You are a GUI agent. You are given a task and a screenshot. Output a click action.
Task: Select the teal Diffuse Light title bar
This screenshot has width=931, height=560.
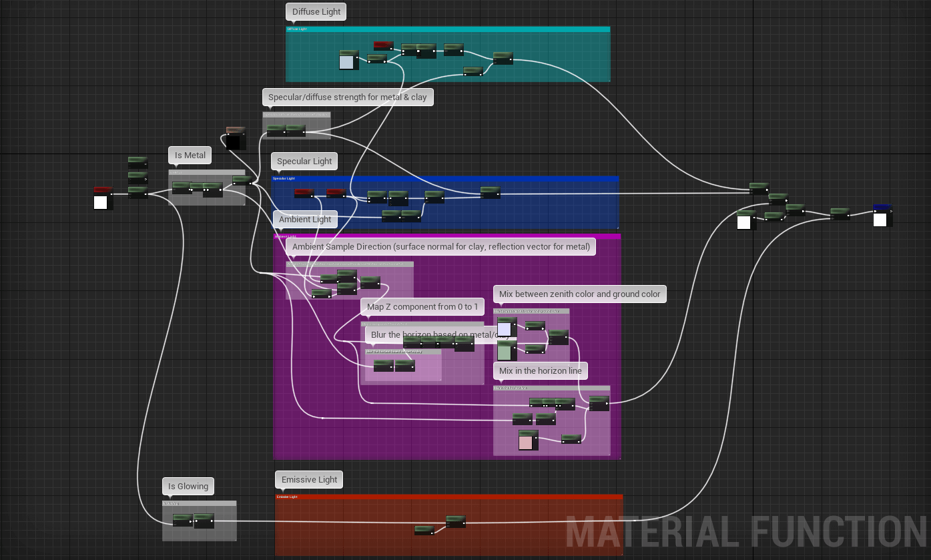tap(448, 29)
